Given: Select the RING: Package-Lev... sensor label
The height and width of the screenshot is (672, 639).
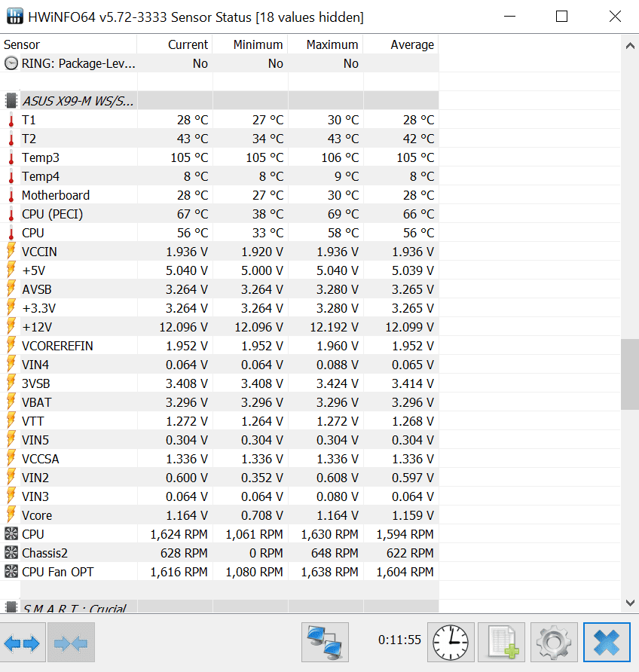Looking at the screenshot, I should (78, 63).
